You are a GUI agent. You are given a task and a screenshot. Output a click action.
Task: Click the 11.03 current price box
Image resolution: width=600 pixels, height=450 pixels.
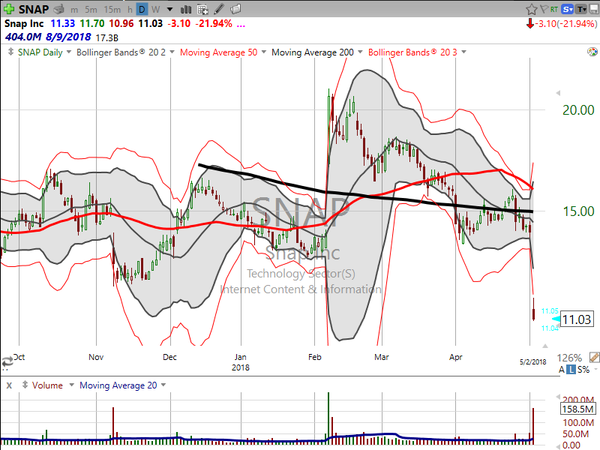coord(577,319)
